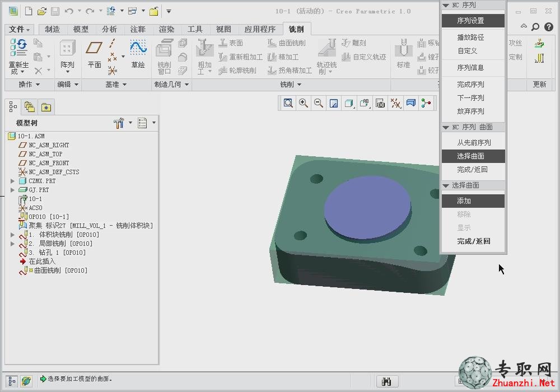Open model tree show options icon
This screenshot has height=392, width=560.
142,123
